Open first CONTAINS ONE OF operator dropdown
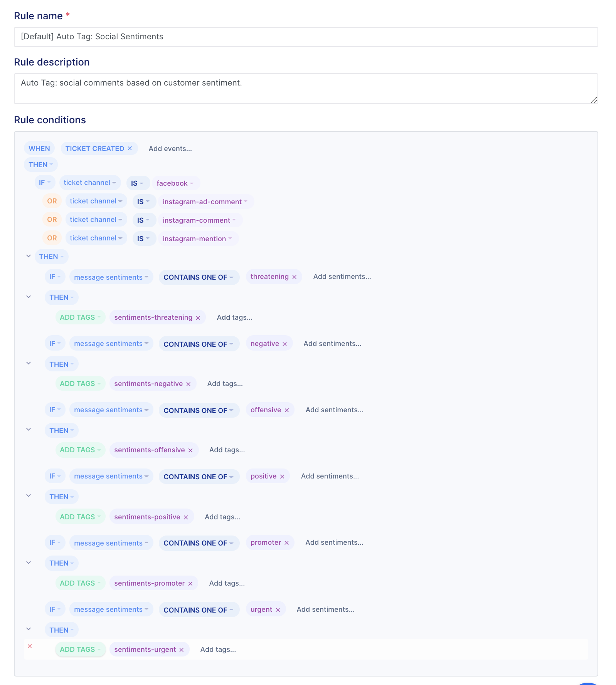 pos(199,277)
